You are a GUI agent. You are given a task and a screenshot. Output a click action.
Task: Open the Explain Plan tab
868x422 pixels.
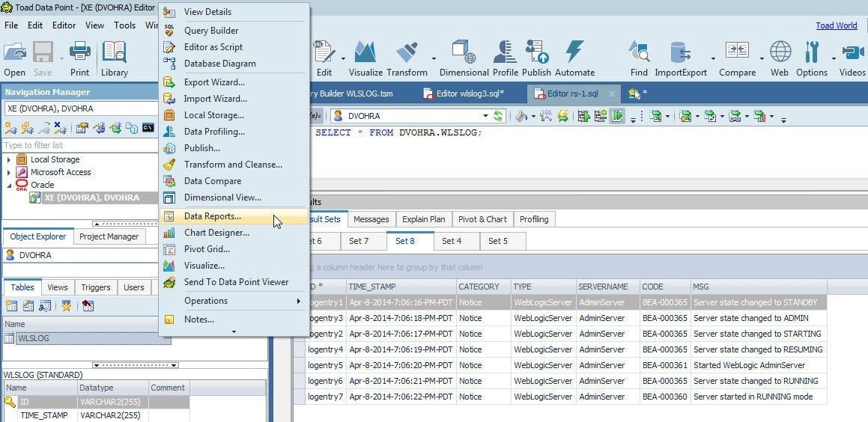click(x=423, y=219)
